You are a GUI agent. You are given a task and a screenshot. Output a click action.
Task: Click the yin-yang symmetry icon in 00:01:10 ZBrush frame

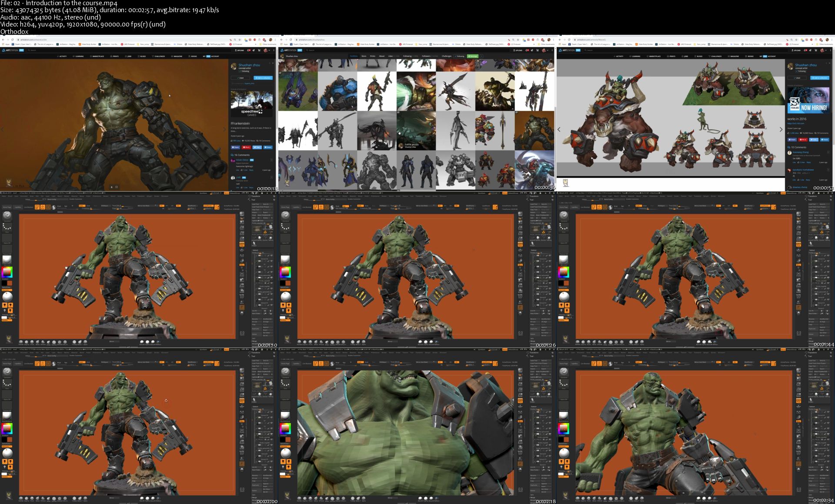pos(54,207)
